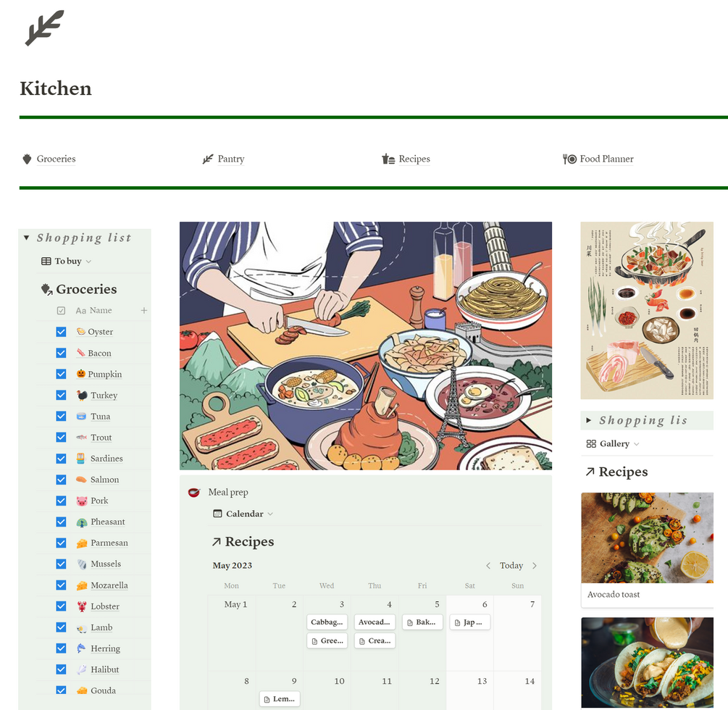728x710 pixels.
Task: Click the Pantry leaf icon
Action: coord(208,159)
